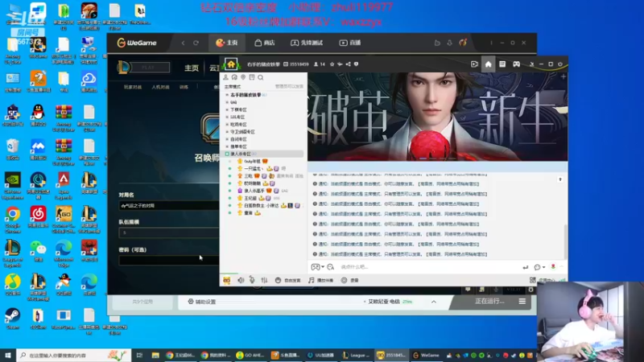
Task: Open the app center grid icon
Action: (533, 280)
